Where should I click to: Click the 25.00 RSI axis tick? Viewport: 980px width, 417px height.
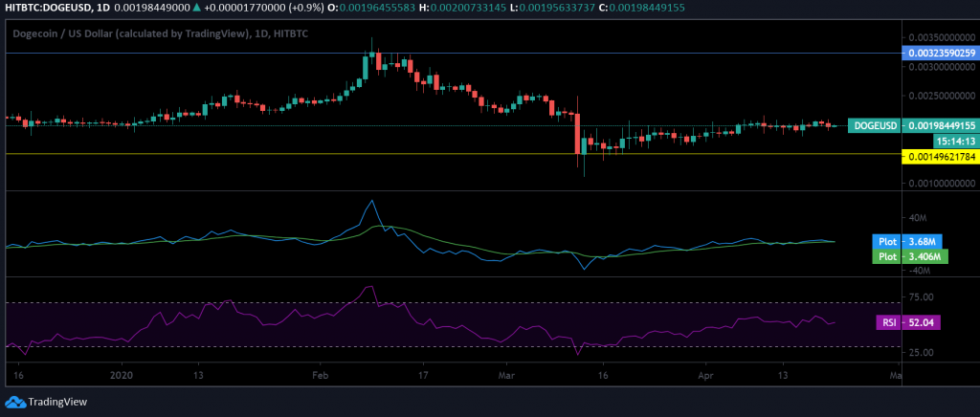pyautogui.click(x=922, y=352)
